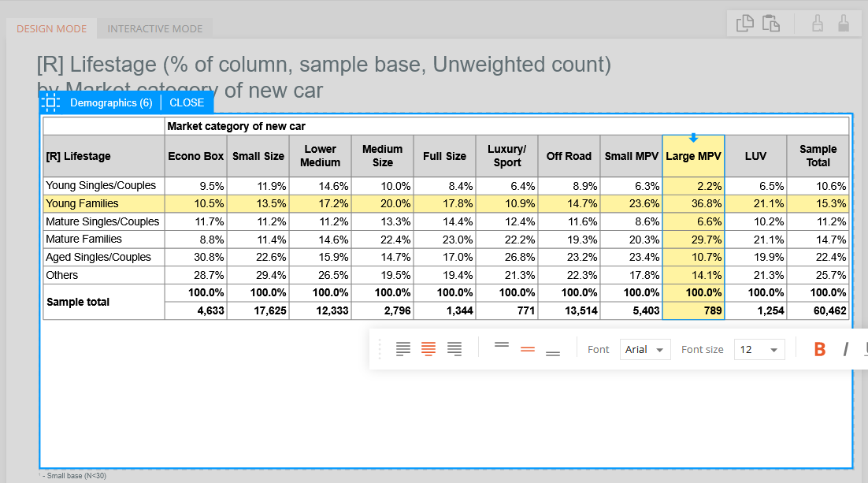Select the filled paintbrush formatting icon
Image resolution: width=868 pixels, height=483 pixels.
click(x=844, y=24)
